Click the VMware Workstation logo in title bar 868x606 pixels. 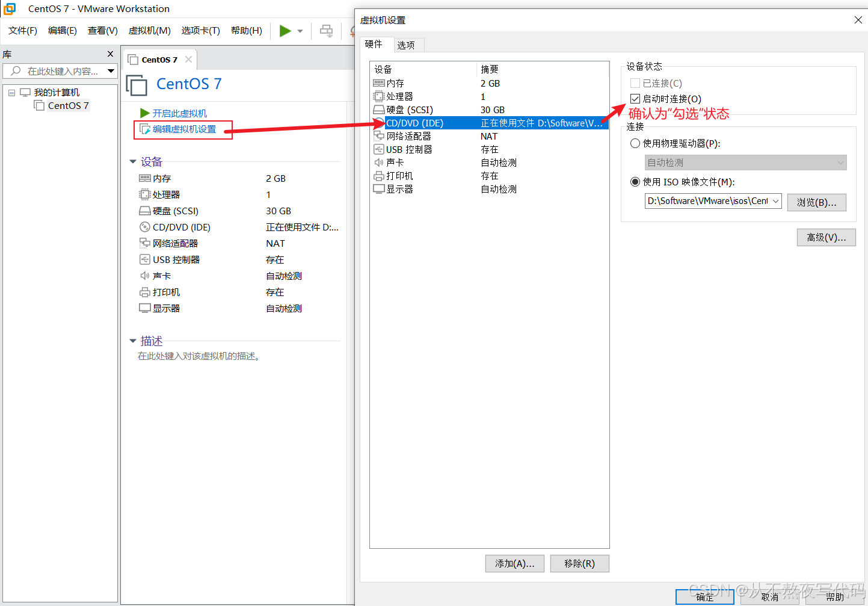coord(10,8)
